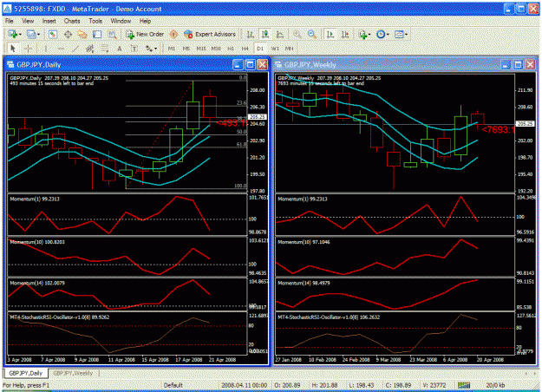Switch to Line Chart mode

[x=279, y=34]
